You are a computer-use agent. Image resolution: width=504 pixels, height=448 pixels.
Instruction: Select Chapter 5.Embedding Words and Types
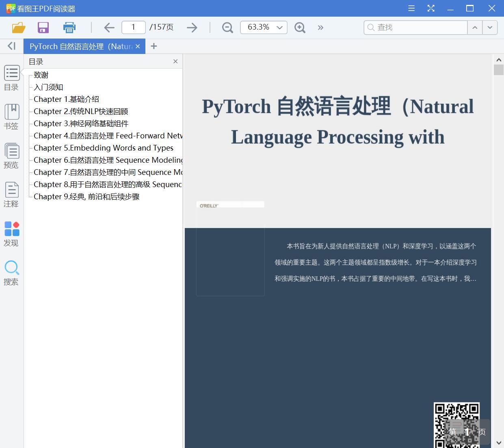103,148
